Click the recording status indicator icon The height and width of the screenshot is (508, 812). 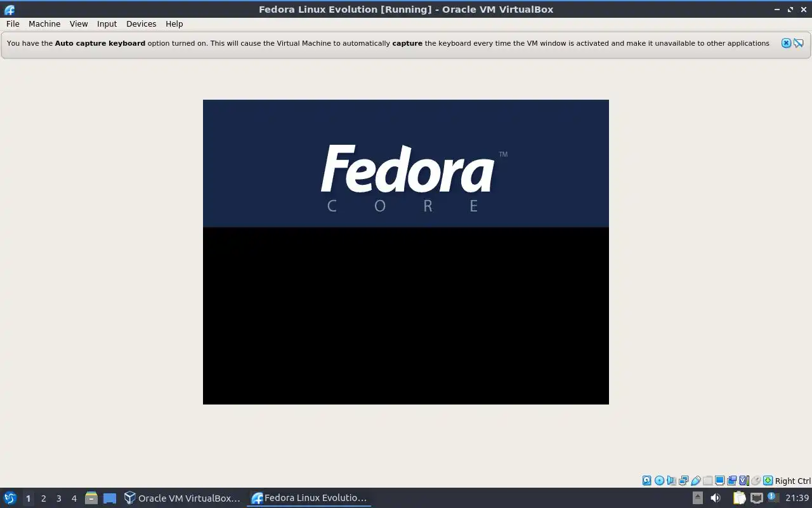(731, 481)
